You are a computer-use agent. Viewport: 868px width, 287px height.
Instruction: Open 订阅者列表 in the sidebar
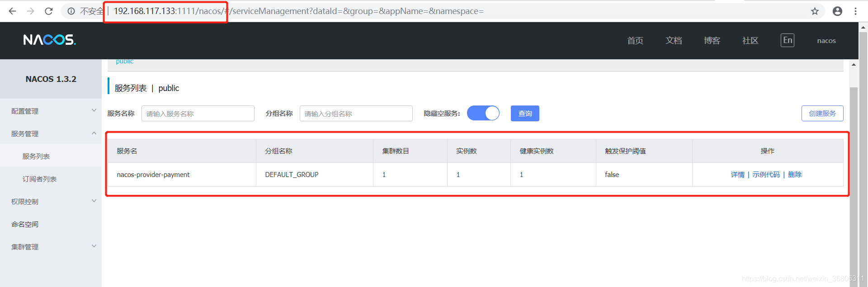(x=40, y=179)
